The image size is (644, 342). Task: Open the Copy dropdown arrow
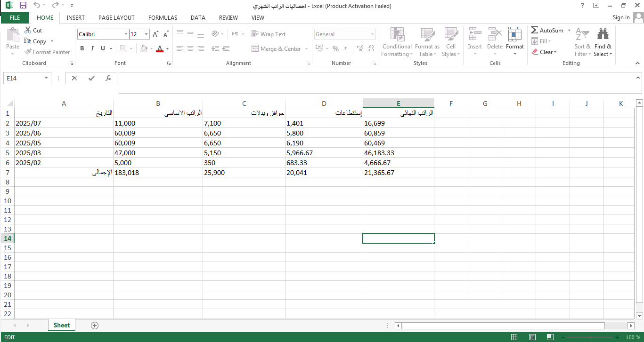point(52,41)
